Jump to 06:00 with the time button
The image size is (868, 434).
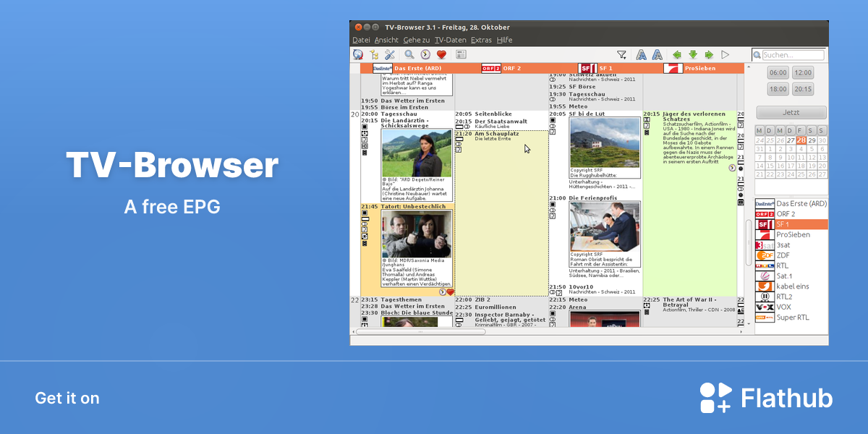pyautogui.click(x=778, y=72)
